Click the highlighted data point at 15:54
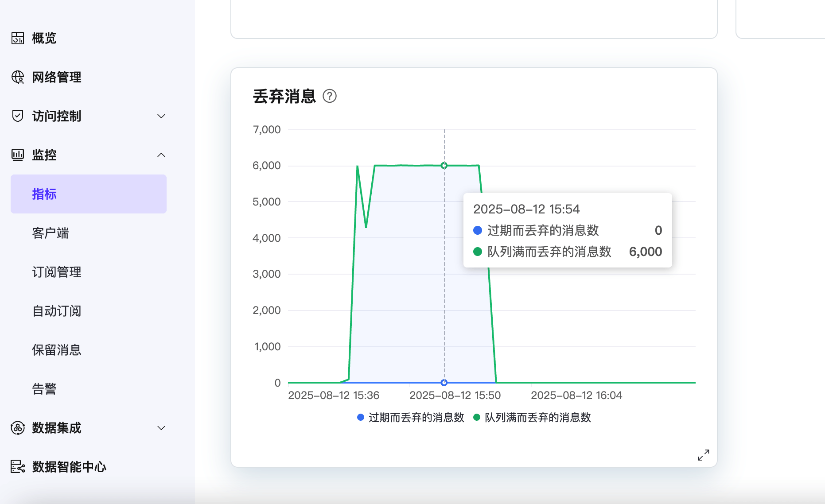This screenshot has height=504, width=825. 444,165
